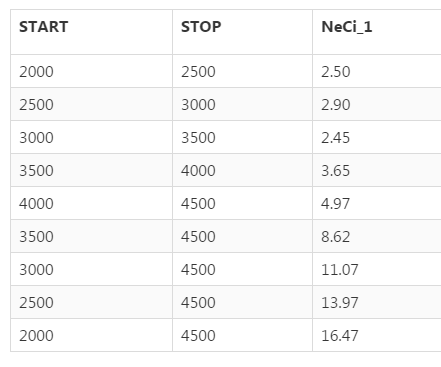Select the 2.50 NeCi_1 cell
This screenshot has height=367, width=441.
pyautogui.click(x=377, y=71)
